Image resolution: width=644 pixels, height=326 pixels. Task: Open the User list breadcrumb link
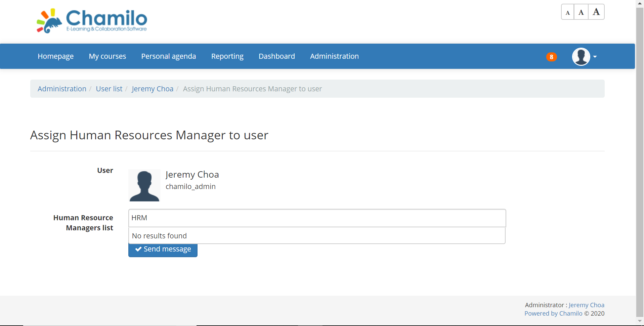[109, 89]
